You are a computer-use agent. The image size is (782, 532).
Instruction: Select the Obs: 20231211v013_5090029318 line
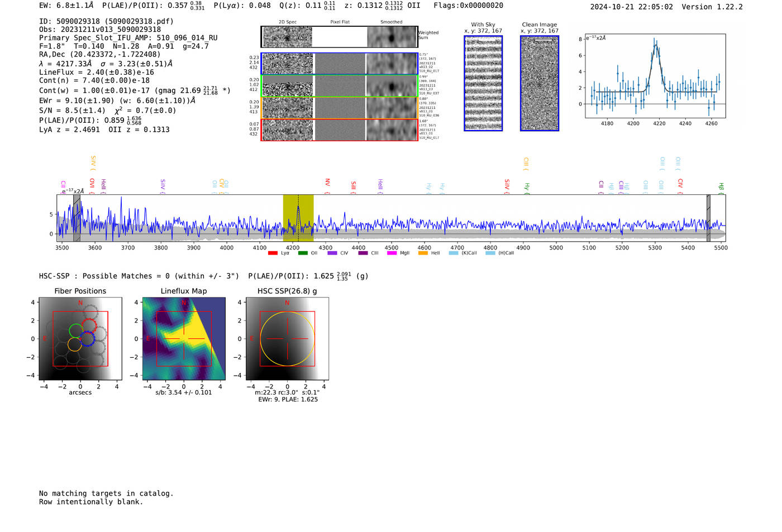click(x=100, y=30)
